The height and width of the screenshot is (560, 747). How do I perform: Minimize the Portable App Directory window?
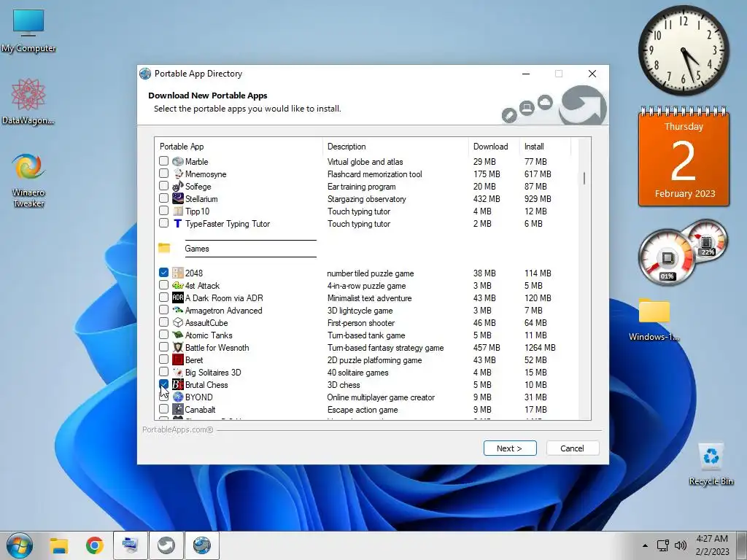point(526,74)
